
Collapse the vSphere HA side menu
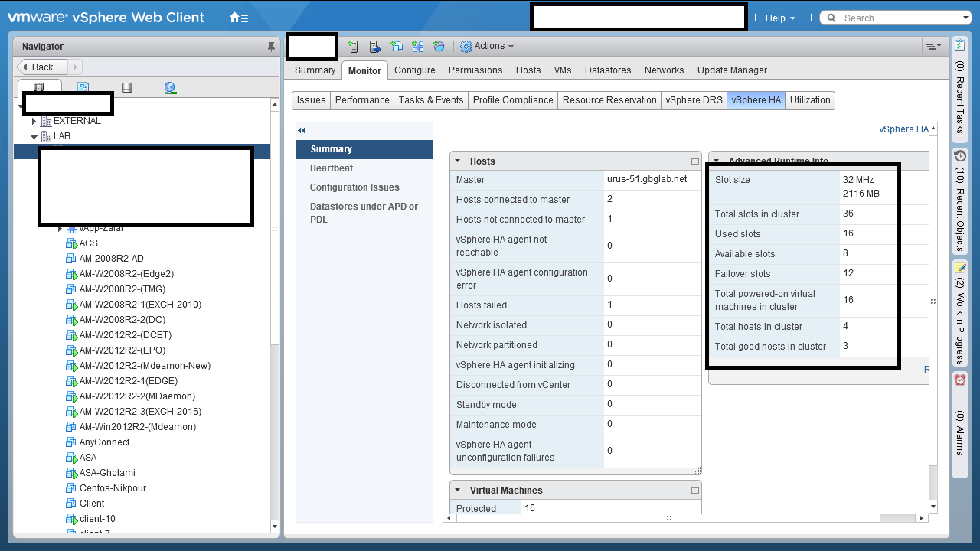302,131
